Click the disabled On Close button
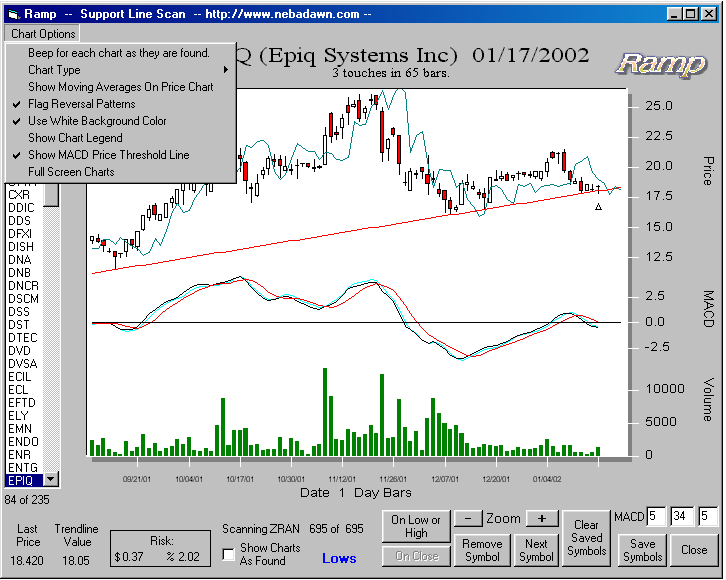 pyautogui.click(x=416, y=556)
